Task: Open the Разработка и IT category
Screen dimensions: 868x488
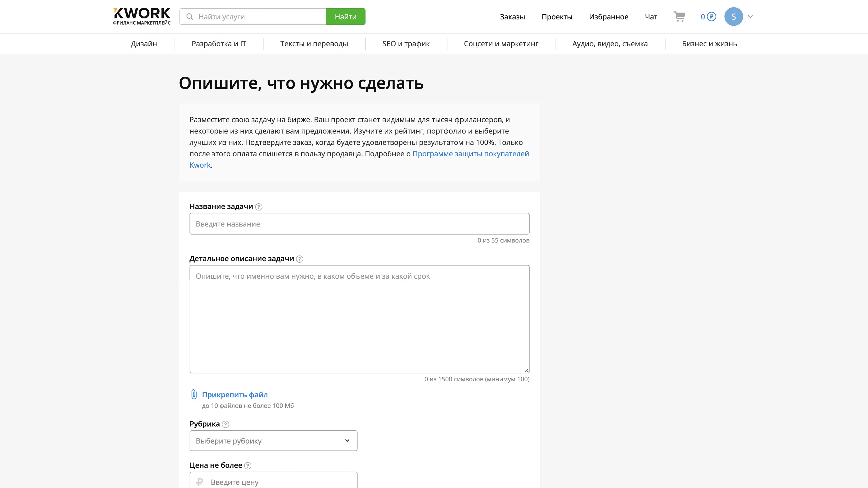Action: (219, 44)
